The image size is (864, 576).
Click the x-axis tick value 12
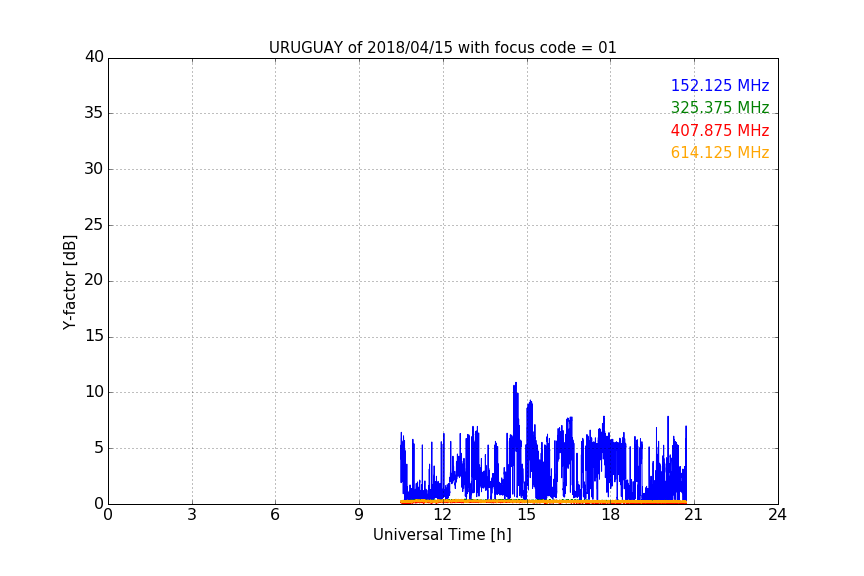[x=443, y=515]
